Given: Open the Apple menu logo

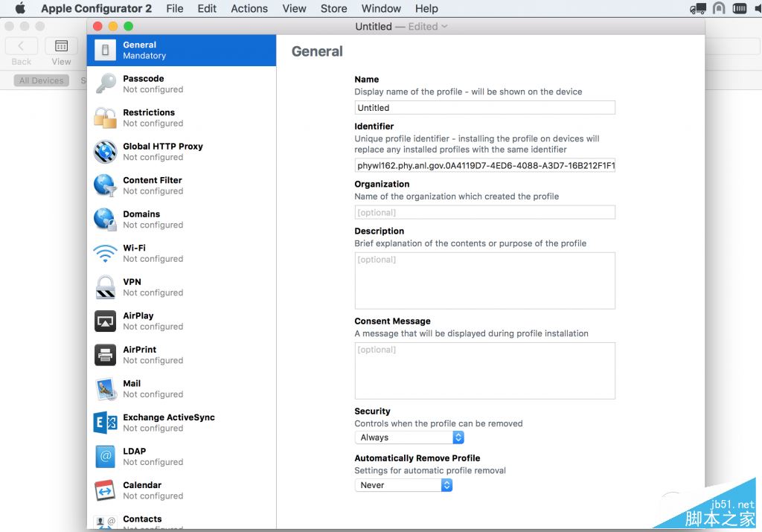Looking at the screenshot, I should 20,8.
